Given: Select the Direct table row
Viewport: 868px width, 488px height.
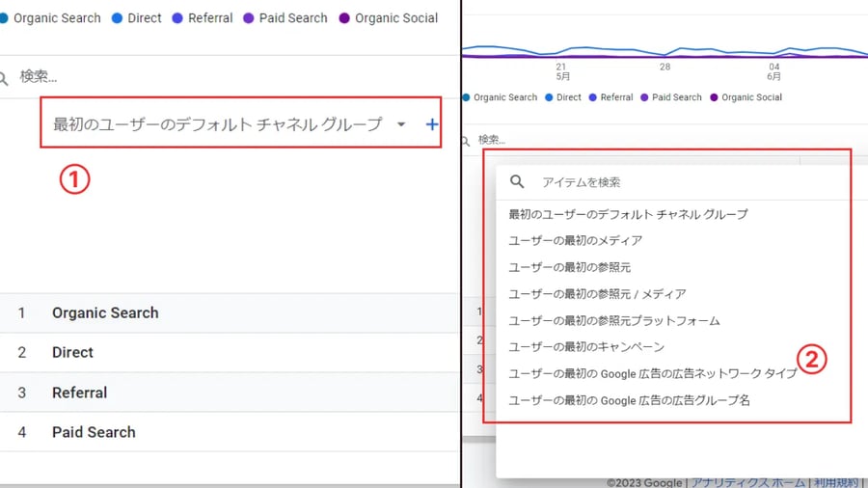Looking at the screenshot, I should (x=230, y=352).
